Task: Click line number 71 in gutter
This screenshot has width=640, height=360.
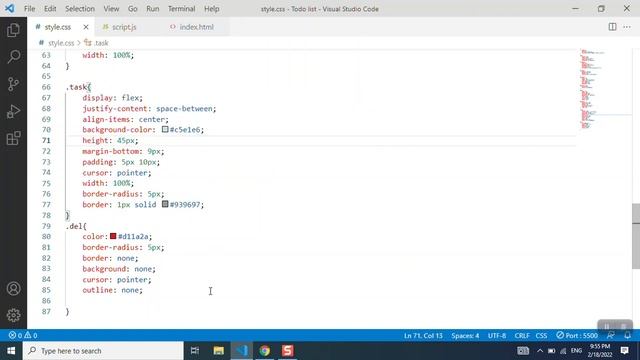Action: pyautogui.click(x=46, y=140)
